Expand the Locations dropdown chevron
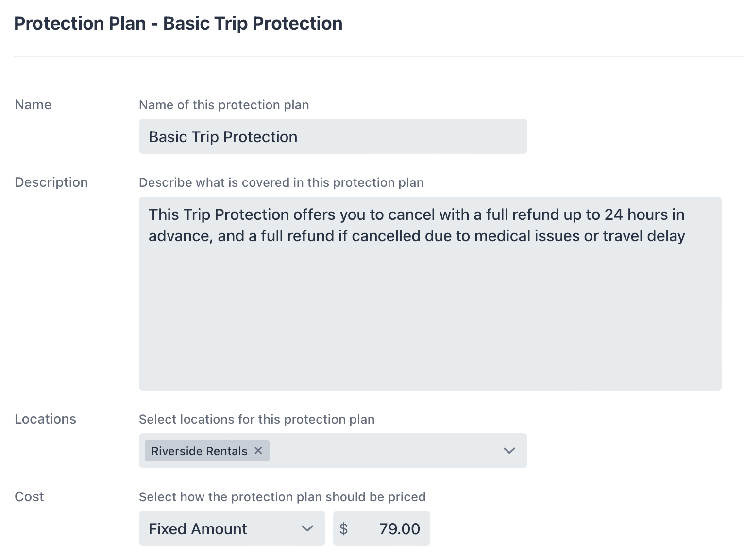This screenshot has width=744, height=560. pos(509,451)
